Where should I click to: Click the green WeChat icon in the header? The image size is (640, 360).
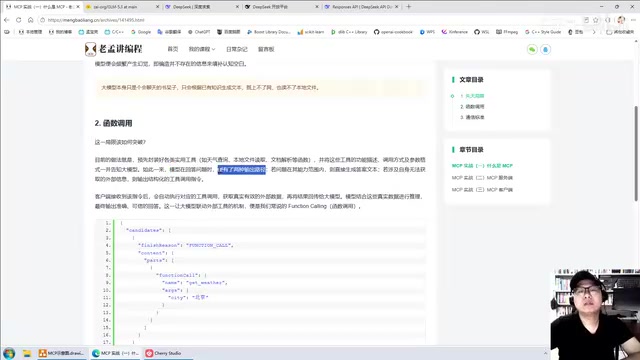click(532, 49)
